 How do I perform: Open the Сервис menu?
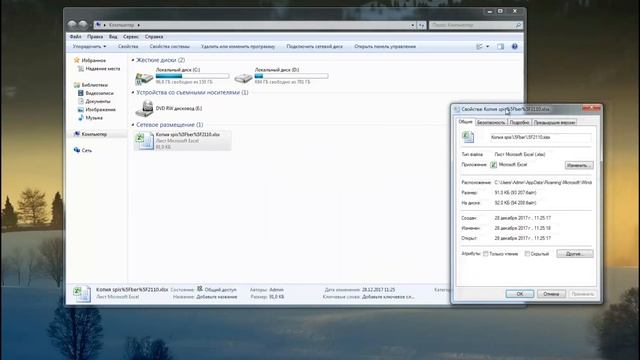point(131,37)
